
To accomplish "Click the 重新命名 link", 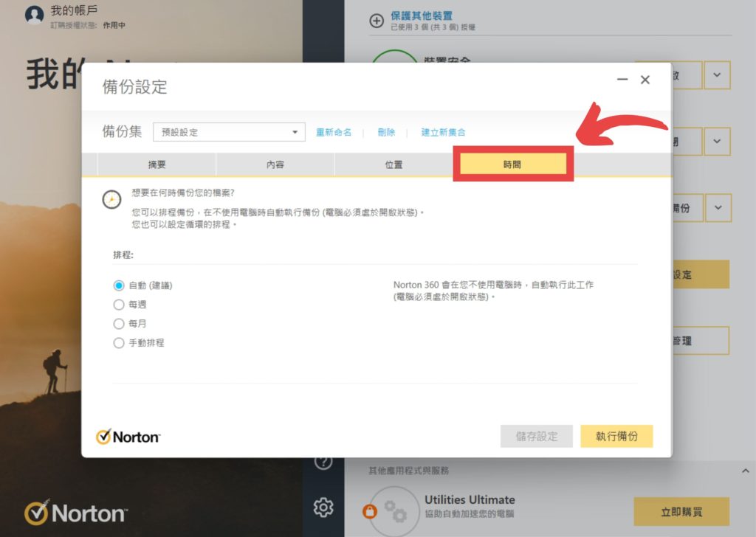I will (x=334, y=132).
